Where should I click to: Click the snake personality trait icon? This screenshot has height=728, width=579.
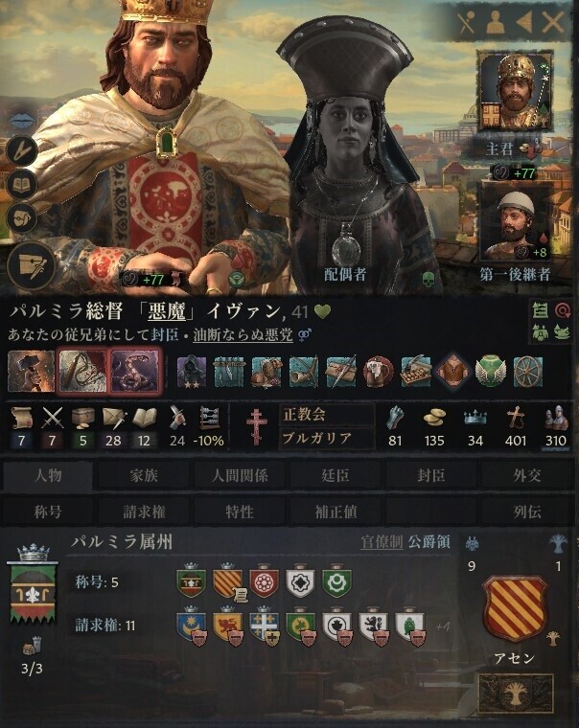136,371
